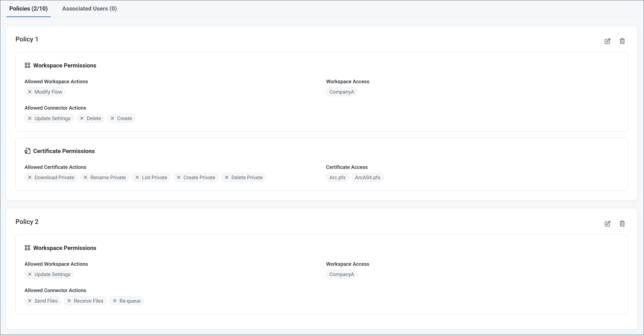The image size is (644, 335).
Task: Open the Policy 2 edit pencil icon
Action: tap(607, 223)
